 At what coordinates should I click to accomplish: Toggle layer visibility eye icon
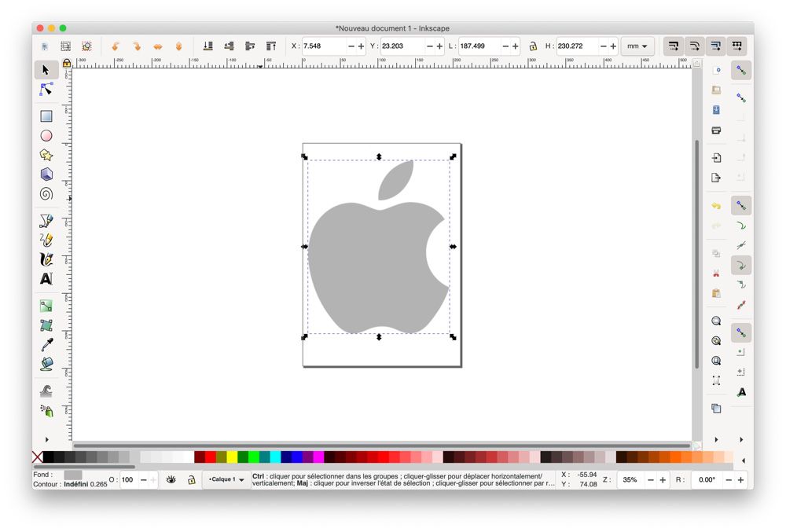[171, 480]
